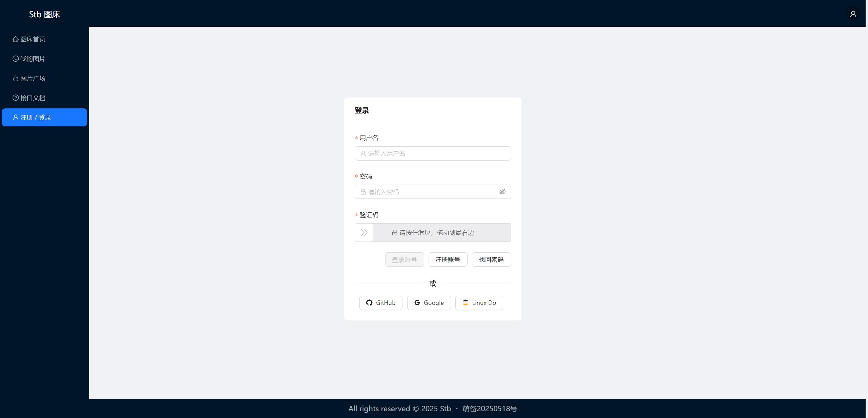Image resolution: width=868 pixels, height=418 pixels.
Task: Click the 请输入用户名 input field
Action: coord(433,153)
